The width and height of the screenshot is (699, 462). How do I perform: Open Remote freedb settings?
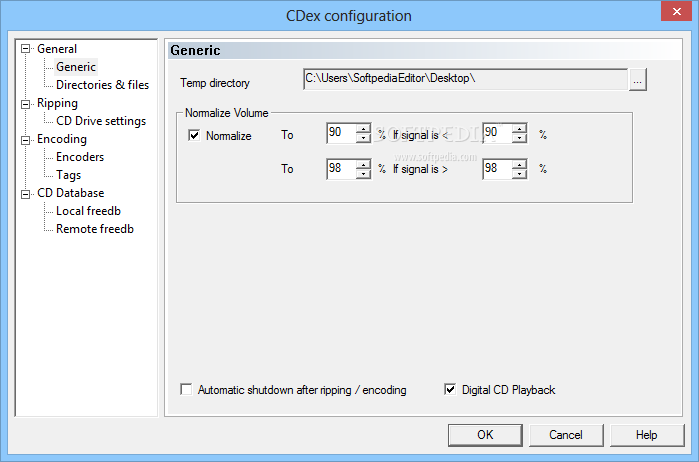pos(95,229)
